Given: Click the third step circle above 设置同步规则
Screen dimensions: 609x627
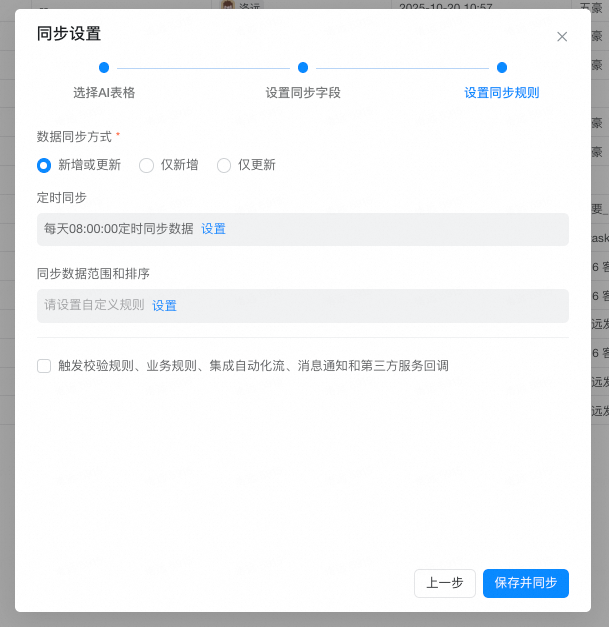Looking at the screenshot, I should click(x=502, y=68).
